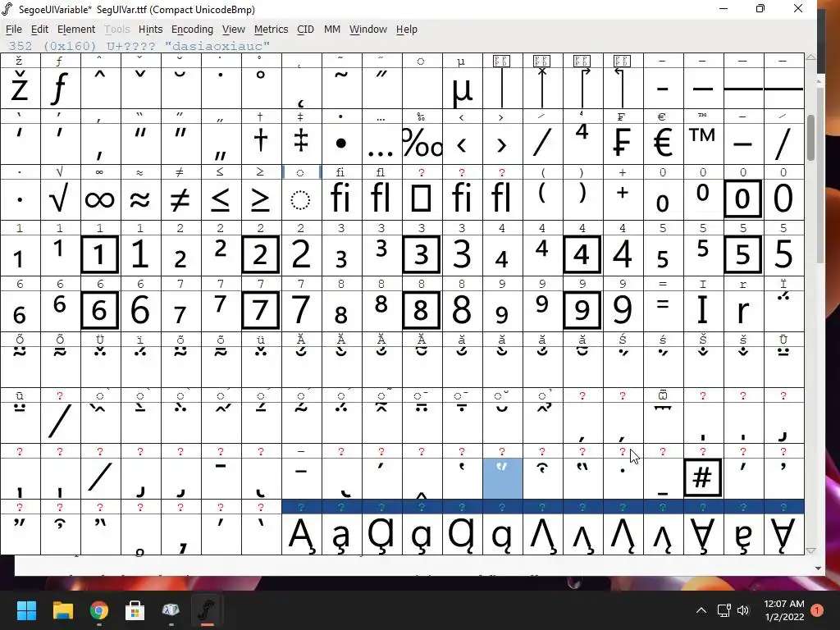Select the Euro € glyph cell
The image size is (840, 630).
[x=663, y=144]
